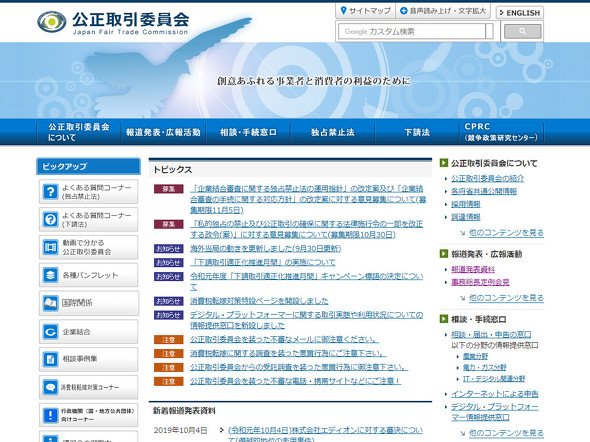The width and height of the screenshot is (590, 442).
Task: Click the 国際関係 book icon
Action: 50,303
